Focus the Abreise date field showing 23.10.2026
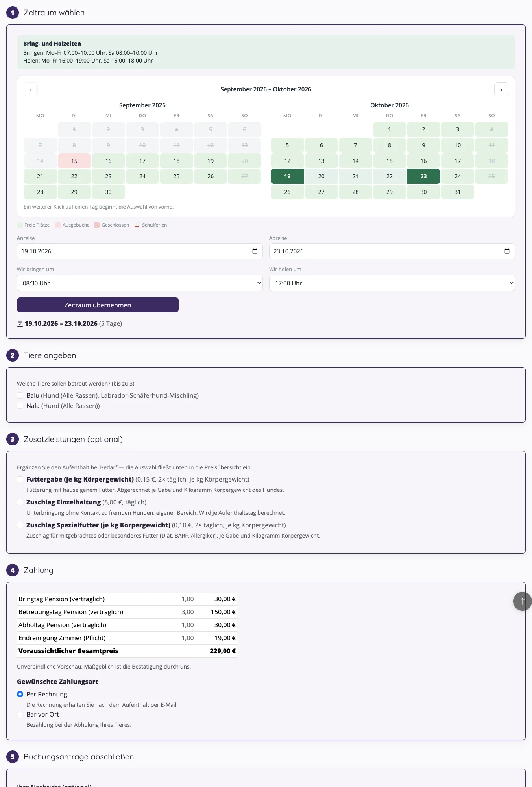This screenshot has height=787, width=532. [x=392, y=251]
